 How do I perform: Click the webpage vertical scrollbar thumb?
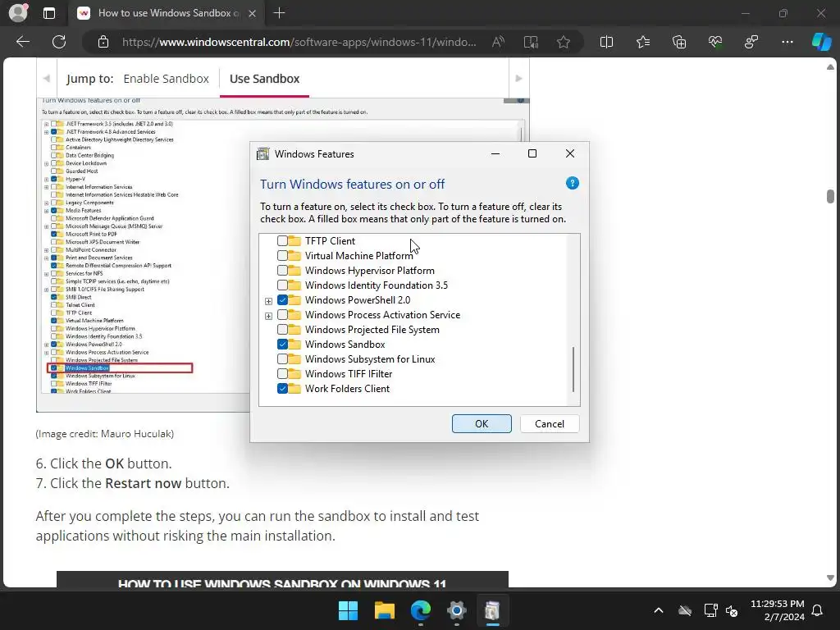830,196
